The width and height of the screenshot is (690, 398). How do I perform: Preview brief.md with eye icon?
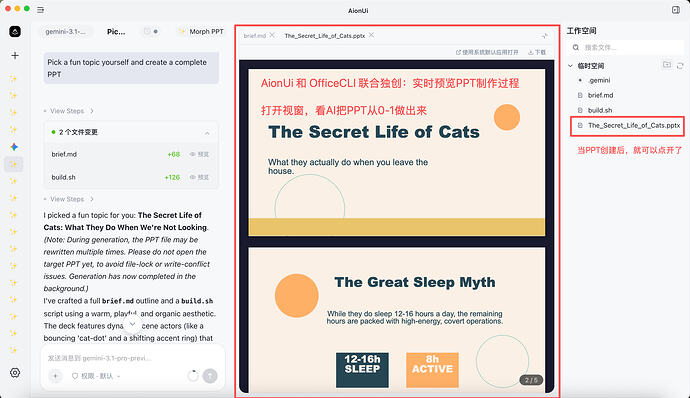[x=199, y=154]
